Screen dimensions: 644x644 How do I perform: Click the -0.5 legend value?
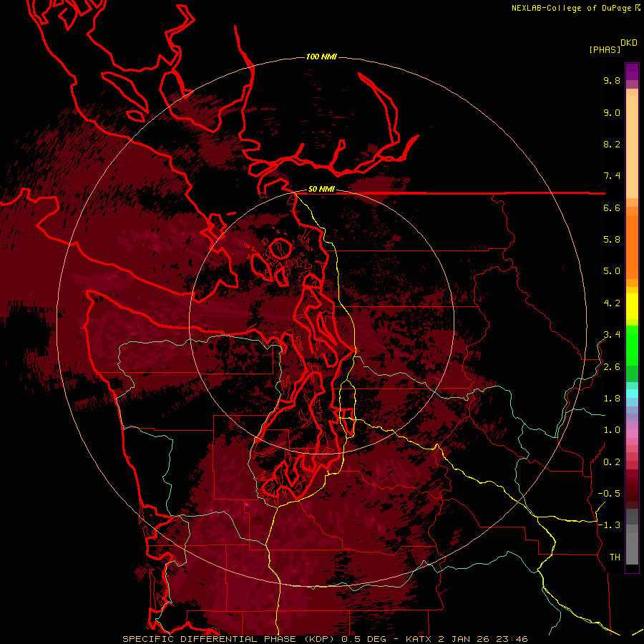click(x=609, y=494)
